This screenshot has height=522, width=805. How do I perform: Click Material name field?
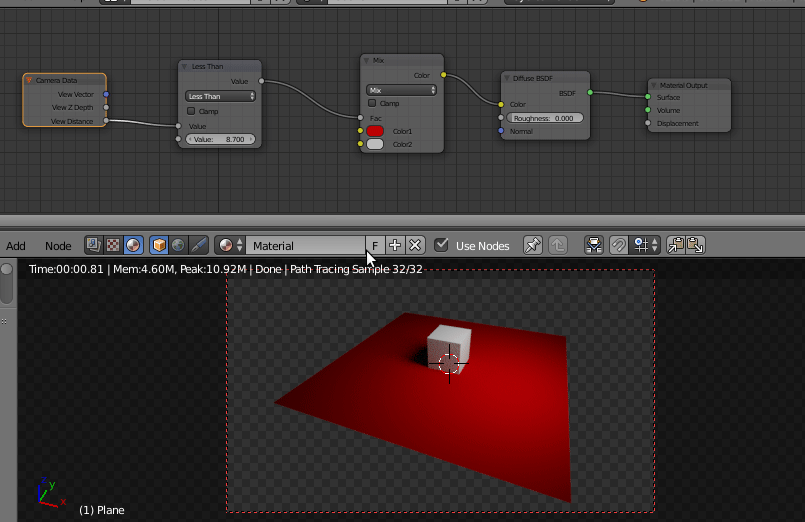coord(305,245)
